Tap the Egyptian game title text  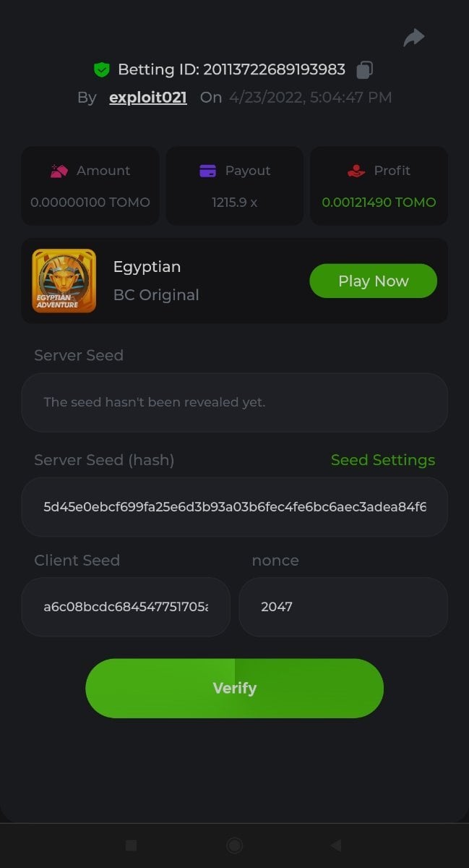coord(147,267)
